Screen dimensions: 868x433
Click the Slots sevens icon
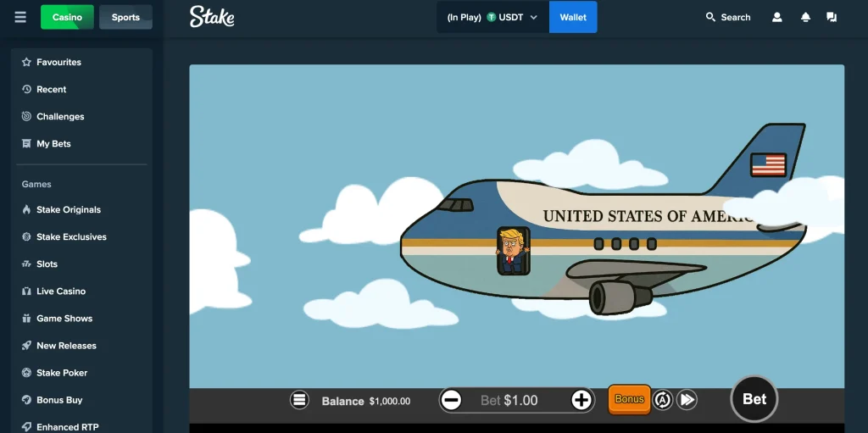[x=26, y=264]
